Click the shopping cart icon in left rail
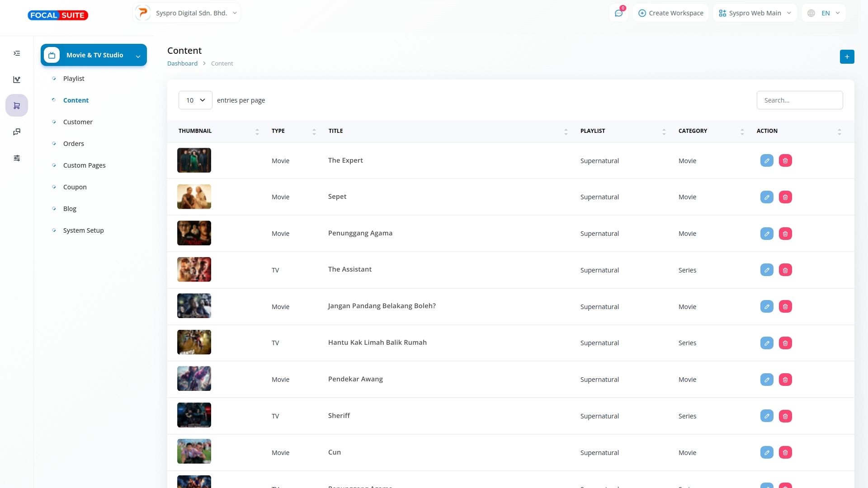This screenshot has height=488, width=868. coord(17,106)
